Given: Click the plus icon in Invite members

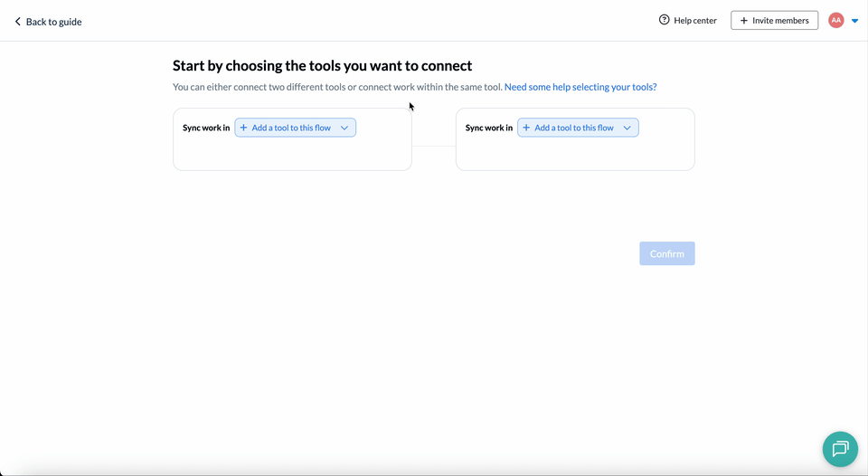Looking at the screenshot, I should (744, 20).
